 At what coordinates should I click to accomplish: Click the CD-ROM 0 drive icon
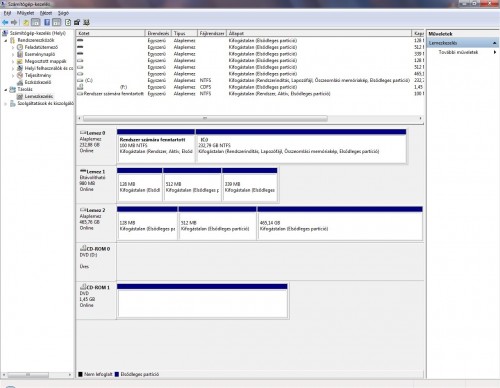(x=83, y=248)
